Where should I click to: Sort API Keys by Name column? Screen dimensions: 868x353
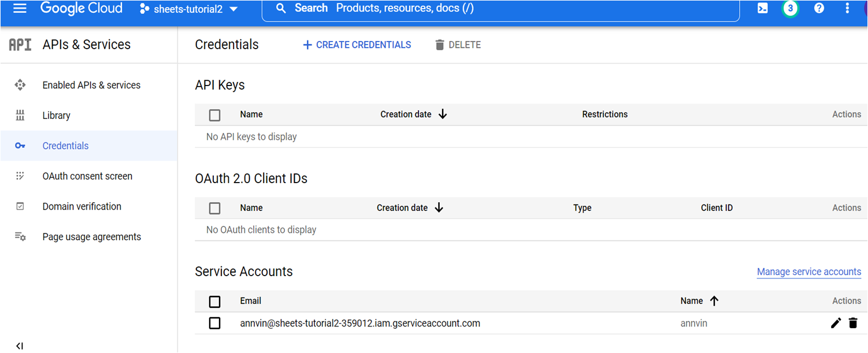tap(251, 114)
